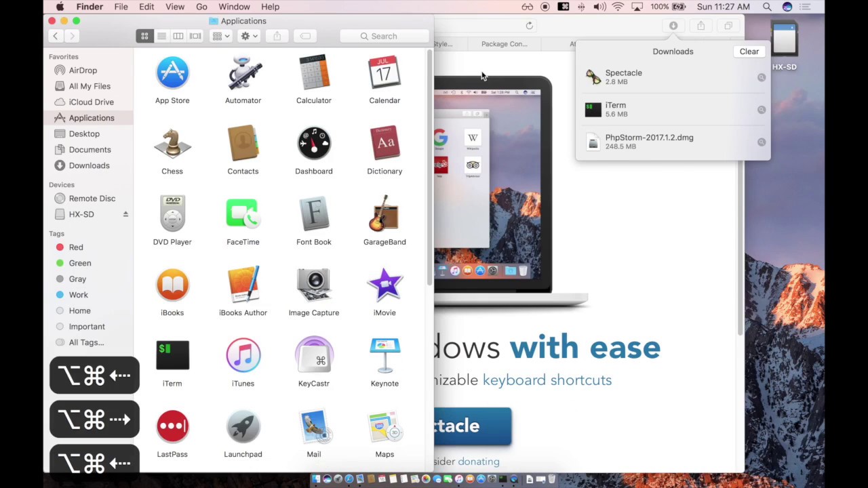Reveal PhpStorm-2017.1.2.dmg in Finder
This screenshot has width=868, height=488.
click(762, 142)
